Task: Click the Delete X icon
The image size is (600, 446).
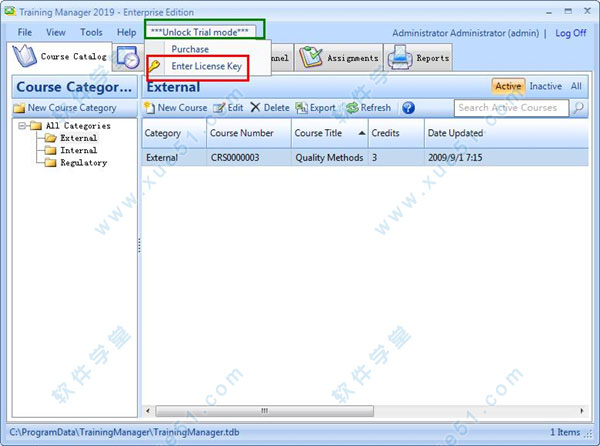Action: (255, 107)
